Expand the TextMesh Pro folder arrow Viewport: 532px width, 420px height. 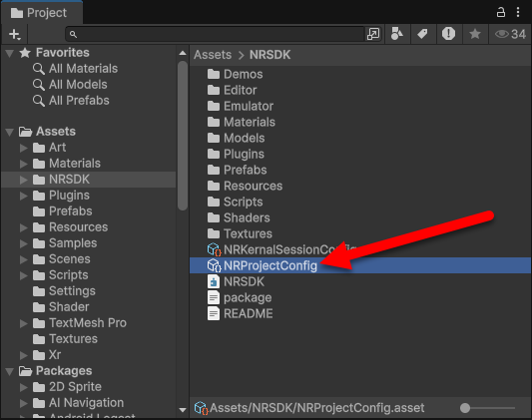(23, 323)
